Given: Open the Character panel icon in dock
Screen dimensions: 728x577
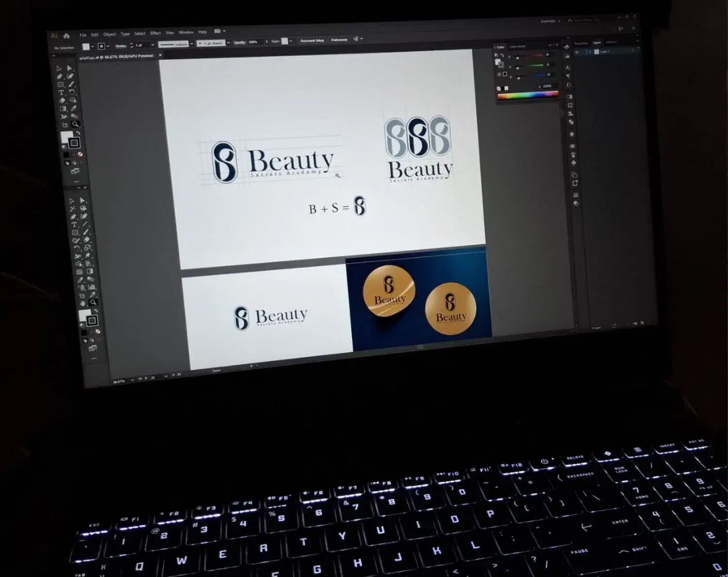Looking at the screenshot, I should [x=568, y=68].
